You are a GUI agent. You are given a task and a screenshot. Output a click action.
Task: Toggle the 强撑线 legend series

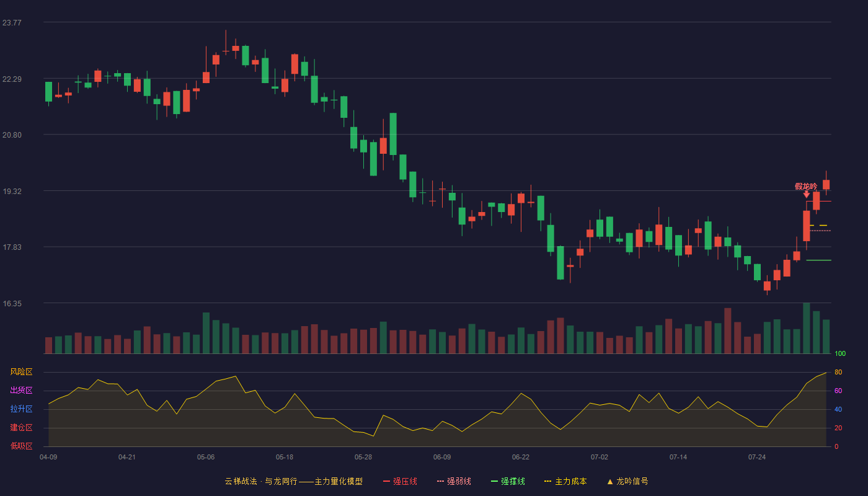pyautogui.click(x=508, y=481)
